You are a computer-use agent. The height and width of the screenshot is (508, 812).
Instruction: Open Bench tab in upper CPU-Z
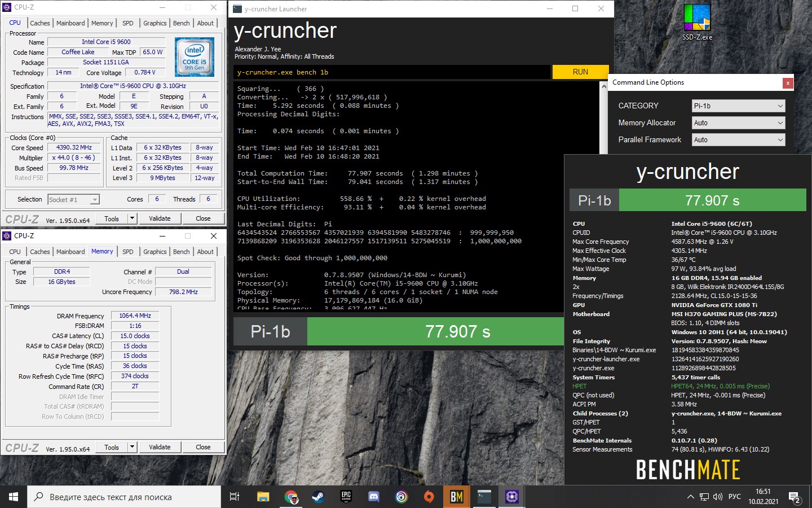pyautogui.click(x=181, y=23)
